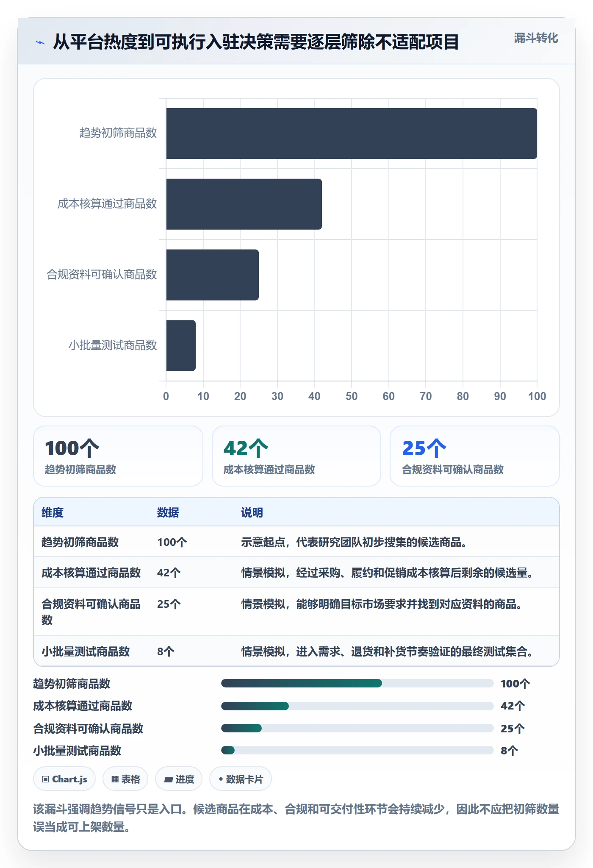Click the 趋势初筛商品数 chart bar
Image resolution: width=593 pixels, height=868 pixels.
(352, 134)
